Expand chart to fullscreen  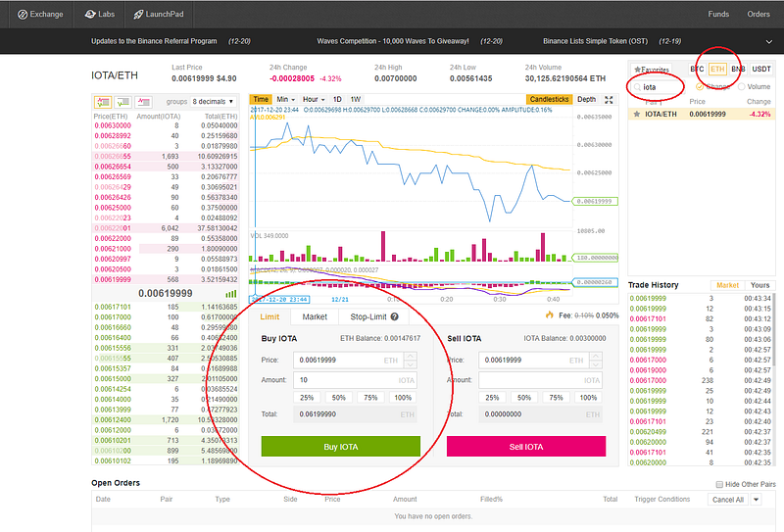[x=609, y=100]
